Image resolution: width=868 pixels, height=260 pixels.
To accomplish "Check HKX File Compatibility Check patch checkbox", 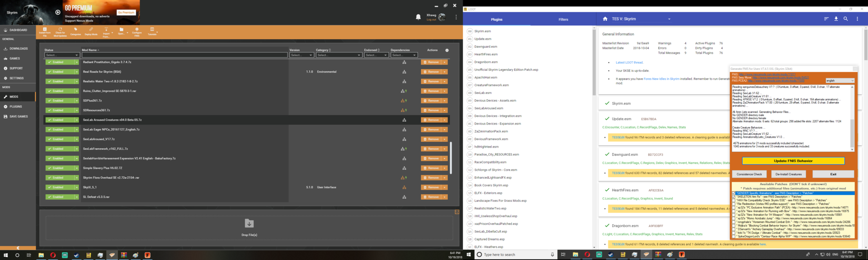I will [733, 200].
